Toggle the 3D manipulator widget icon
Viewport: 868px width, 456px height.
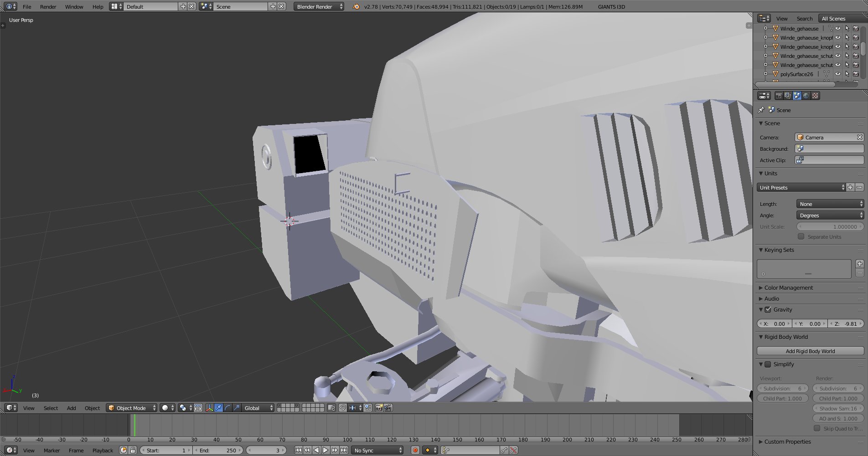tap(209, 408)
